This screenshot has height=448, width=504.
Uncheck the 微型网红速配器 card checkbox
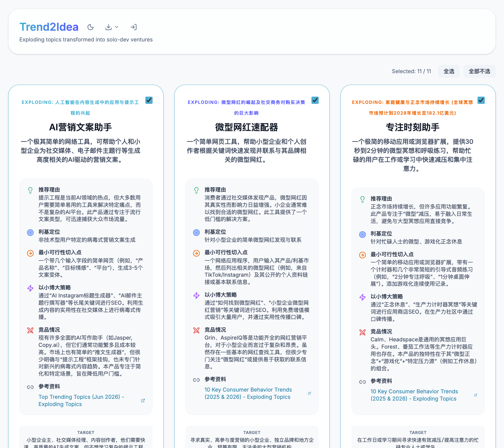315,100
